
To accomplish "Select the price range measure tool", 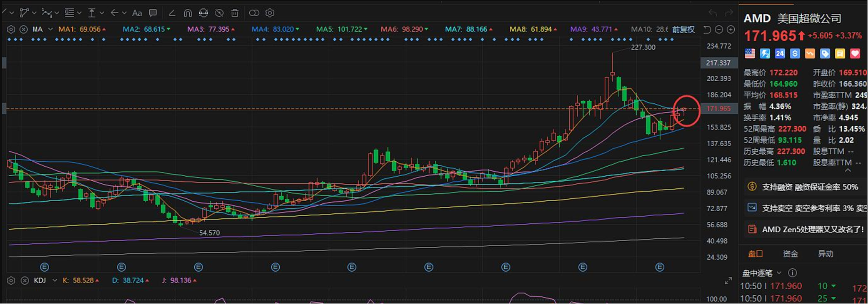I will pos(92,13).
